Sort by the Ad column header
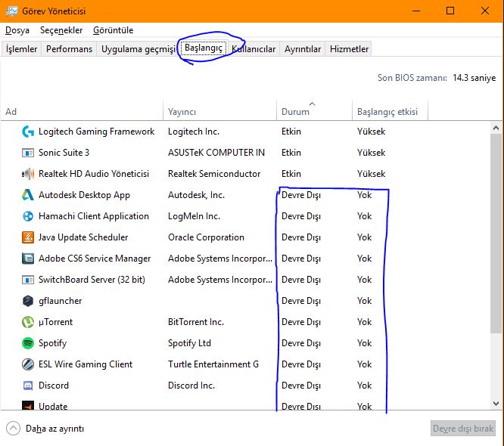This screenshot has height=446, width=504. coord(82,112)
